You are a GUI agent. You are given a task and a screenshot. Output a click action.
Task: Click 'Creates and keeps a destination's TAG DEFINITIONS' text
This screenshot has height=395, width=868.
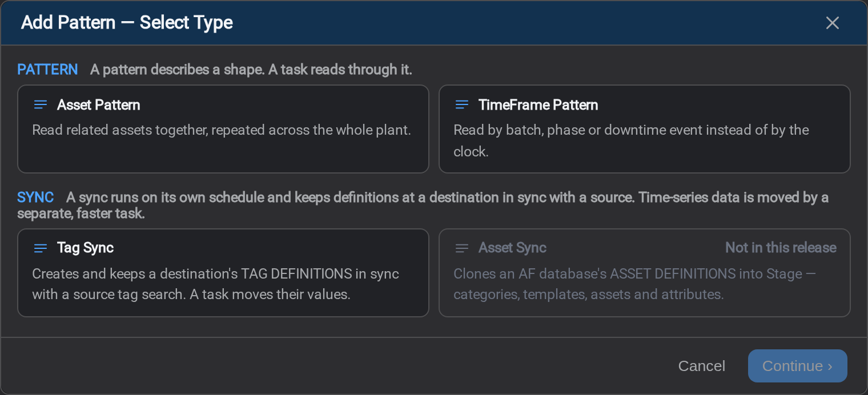point(215,284)
